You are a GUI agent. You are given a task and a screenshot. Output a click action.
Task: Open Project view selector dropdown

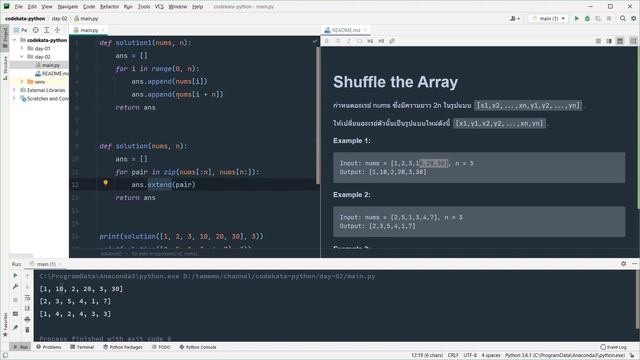click(x=20, y=30)
